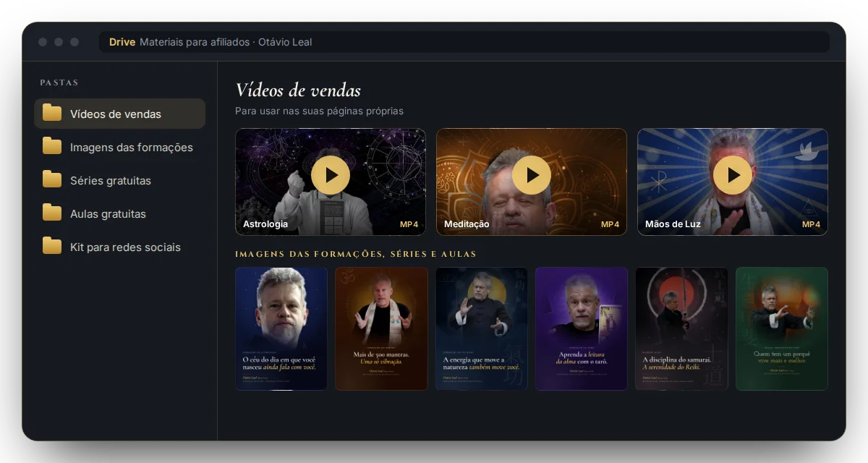Click the Kit para redes sociais folder icon

(52, 246)
